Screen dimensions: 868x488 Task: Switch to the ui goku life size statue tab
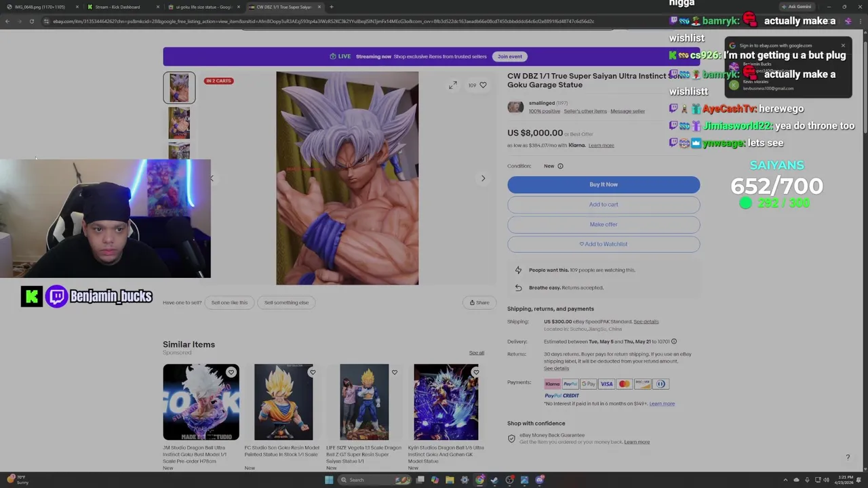(x=204, y=7)
